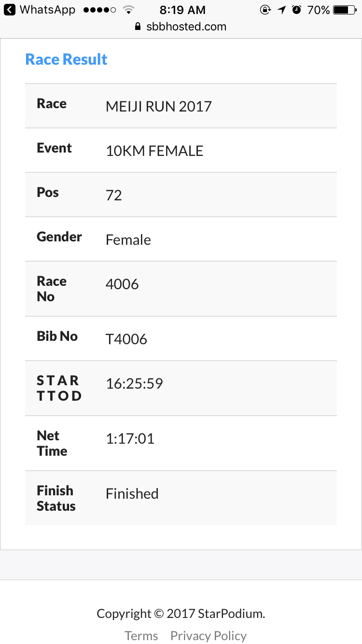Screen dimensions: 362x644
Task: Tap the alarm clock status icon
Action: (x=297, y=10)
